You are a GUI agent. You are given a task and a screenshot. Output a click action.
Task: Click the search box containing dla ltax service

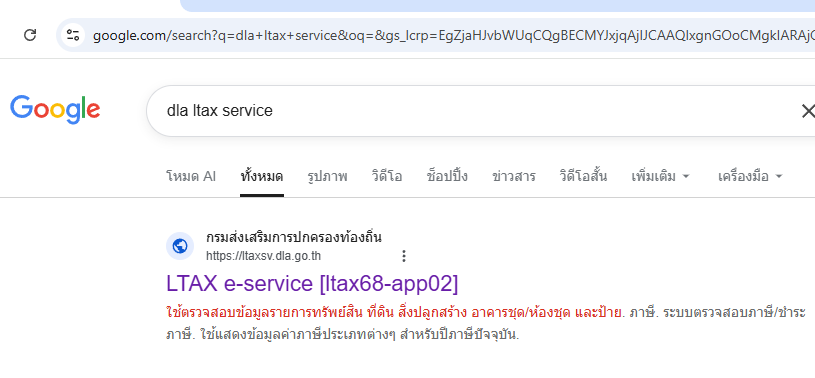(x=481, y=111)
